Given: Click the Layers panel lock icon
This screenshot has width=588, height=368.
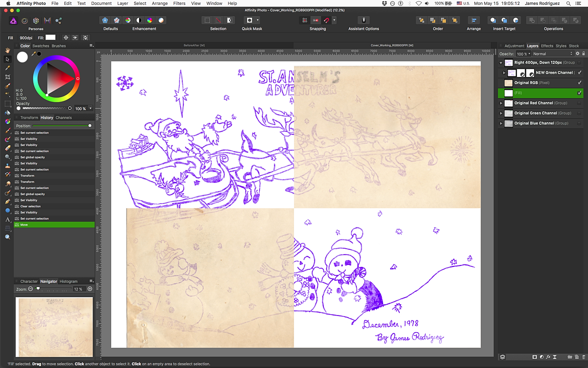Looking at the screenshot, I should pyautogui.click(x=583, y=53).
